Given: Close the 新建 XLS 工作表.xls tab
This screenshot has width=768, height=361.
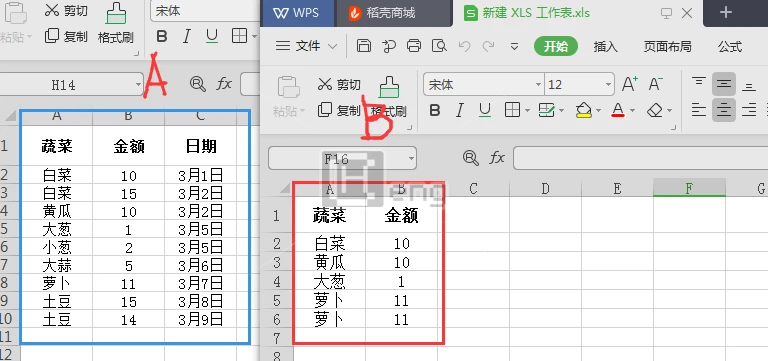Looking at the screenshot, I should tap(687, 13).
